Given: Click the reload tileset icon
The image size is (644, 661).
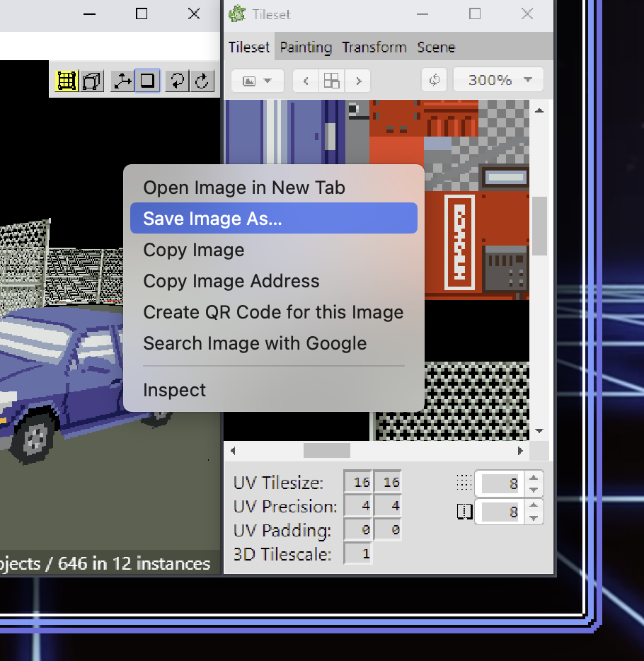Looking at the screenshot, I should (434, 79).
